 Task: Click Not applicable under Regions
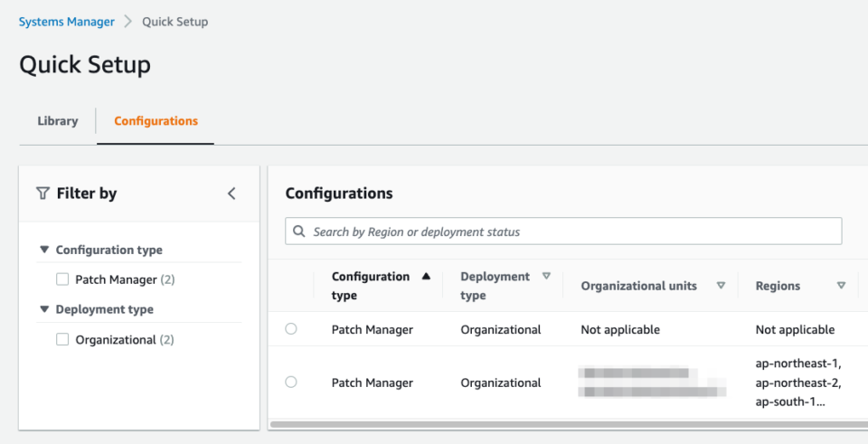(x=795, y=329)
